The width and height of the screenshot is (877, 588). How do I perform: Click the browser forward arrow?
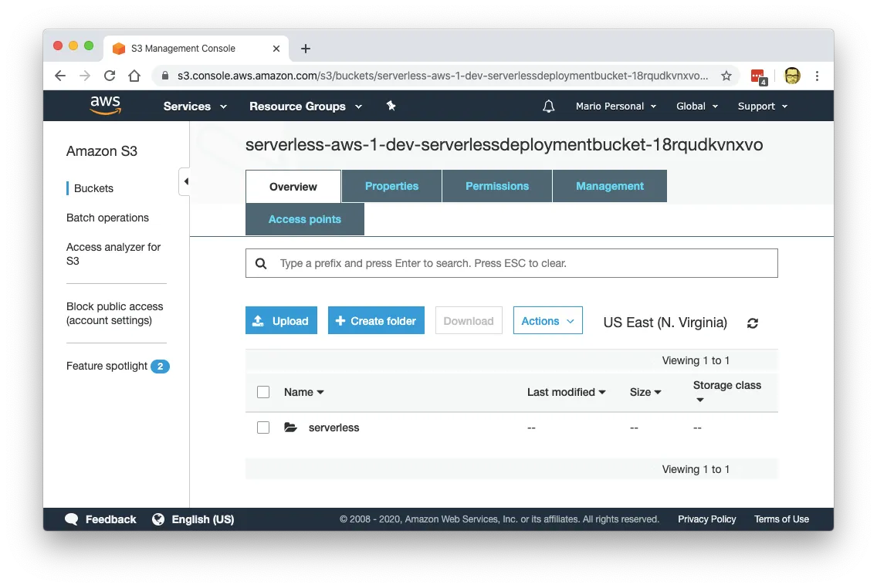coord(85,76)
